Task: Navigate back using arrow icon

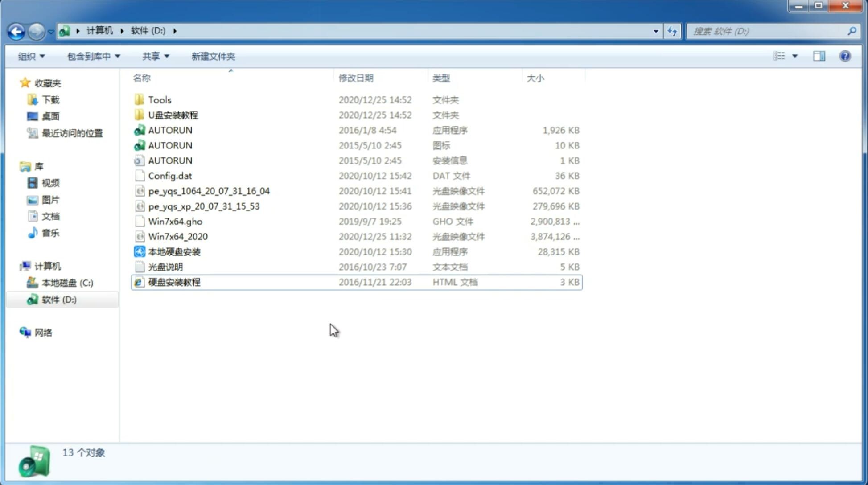Action: pyautogui.click(x=16, y=30)
